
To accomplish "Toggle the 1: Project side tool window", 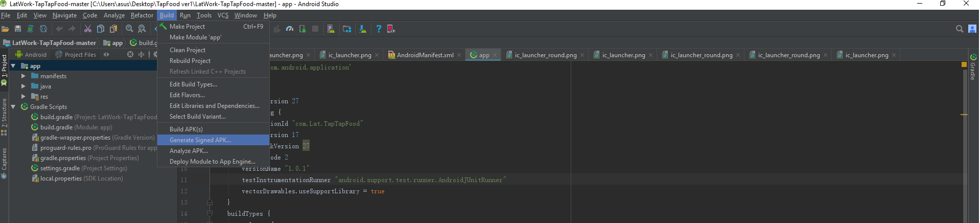I will point(4,70).
